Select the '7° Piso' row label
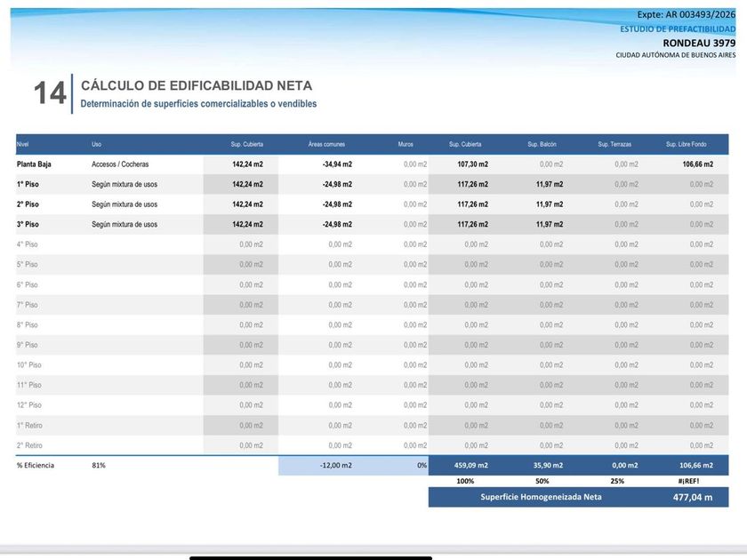 tap(28, 305)
